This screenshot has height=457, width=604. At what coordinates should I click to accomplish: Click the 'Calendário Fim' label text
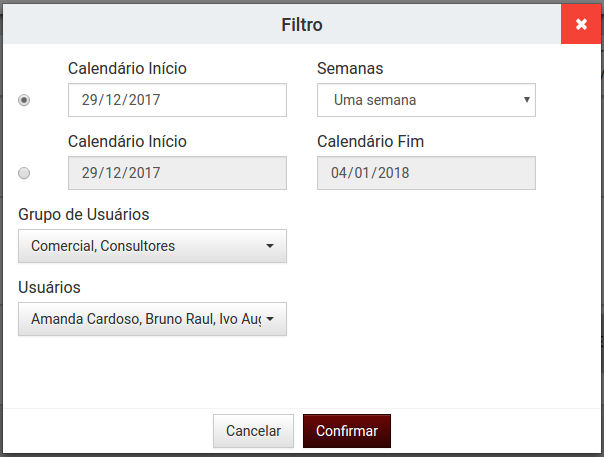click(x=370, y=142)
